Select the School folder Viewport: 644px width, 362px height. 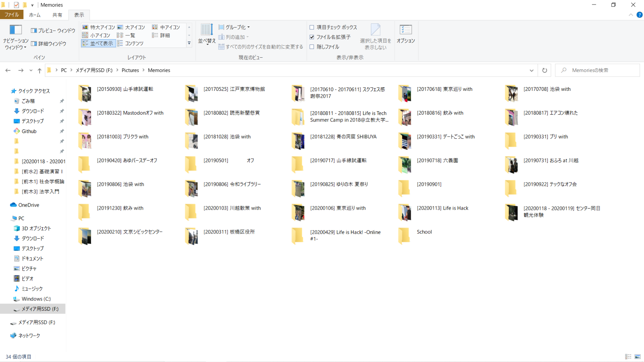pos(424,232)
